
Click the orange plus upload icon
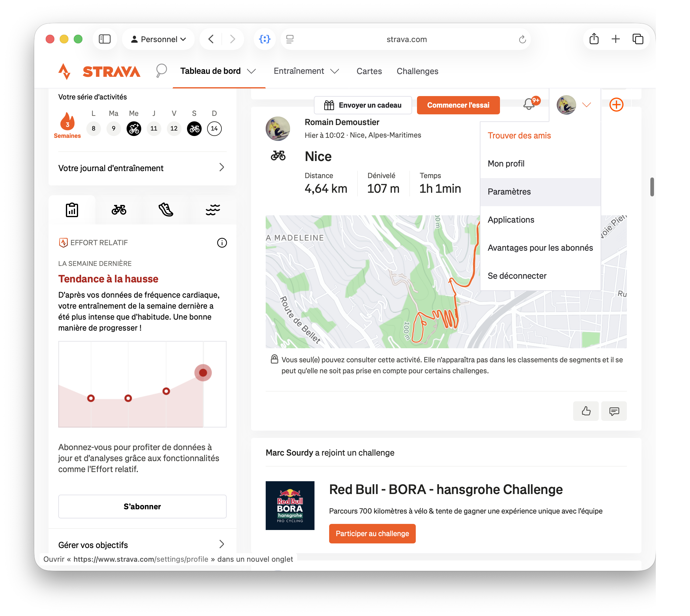(616, 105)
